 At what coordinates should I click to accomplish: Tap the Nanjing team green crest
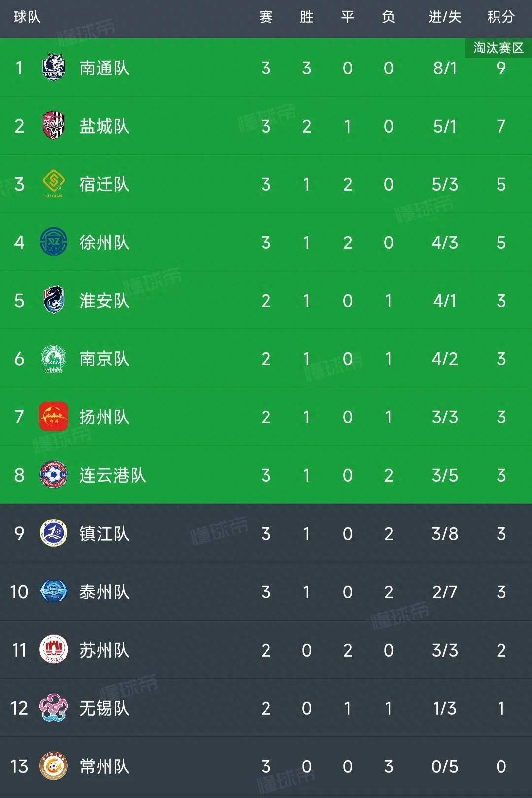[54, 358]
